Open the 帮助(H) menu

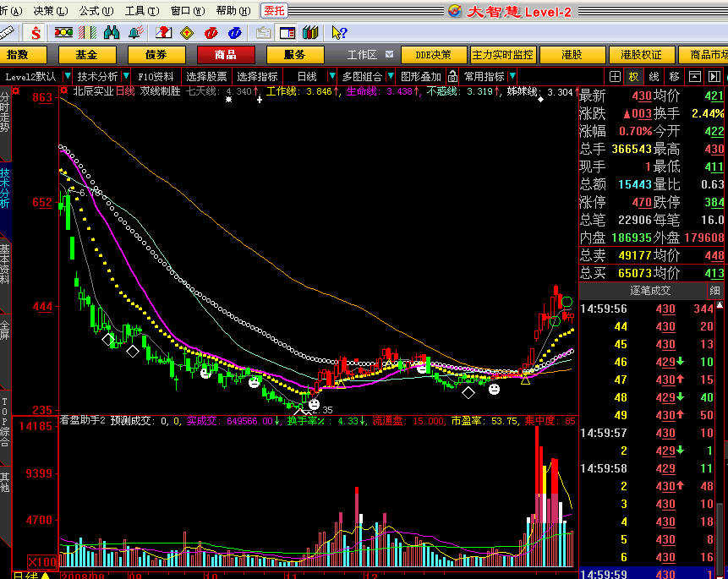pyautogui.click(x=233, y=11)
